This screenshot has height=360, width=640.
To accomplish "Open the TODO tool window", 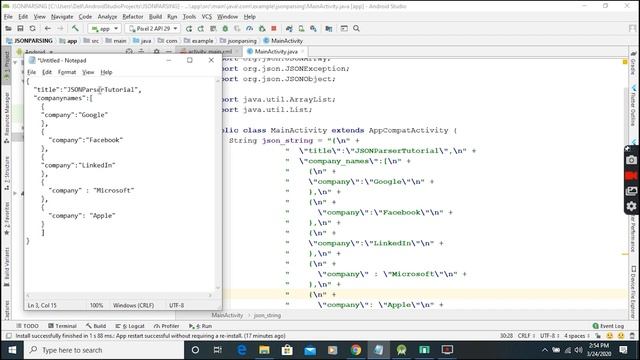I will tap(27, 326).
